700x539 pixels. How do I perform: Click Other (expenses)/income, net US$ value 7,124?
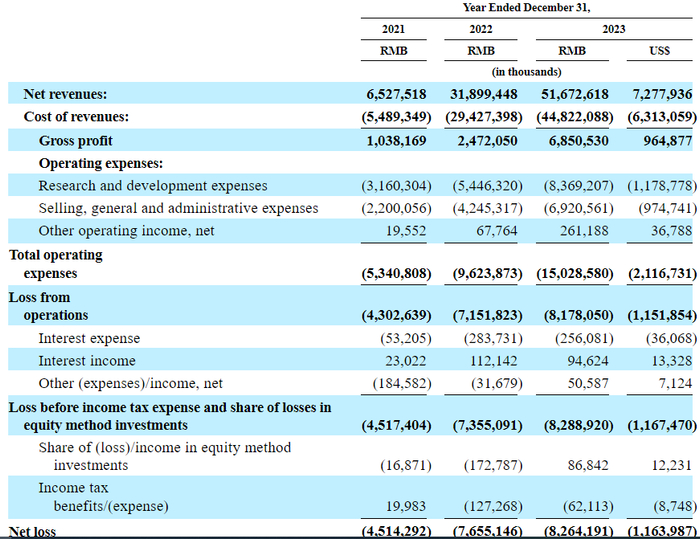(x=675, y=384)
